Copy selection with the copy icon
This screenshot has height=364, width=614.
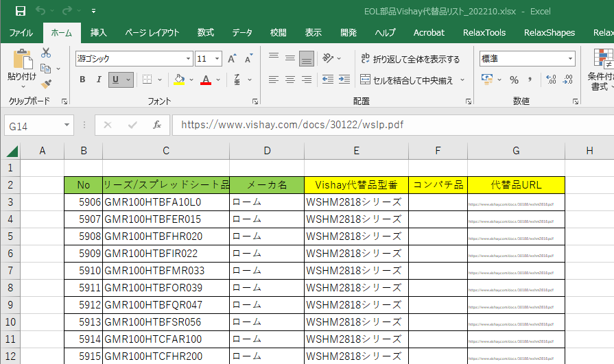pyautogui.click(x=46, y=69)
